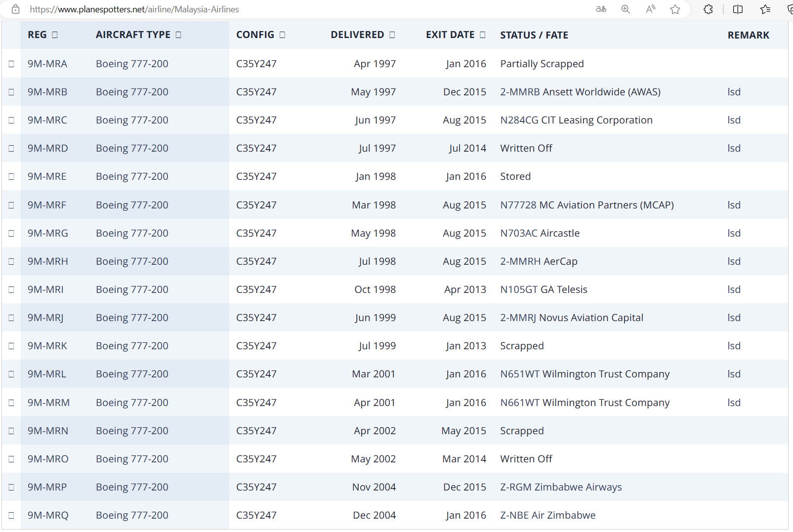Toggle the 9M-MRP row icon
Viewport: 793px width, 532px height.
click(x=11, y=487)
